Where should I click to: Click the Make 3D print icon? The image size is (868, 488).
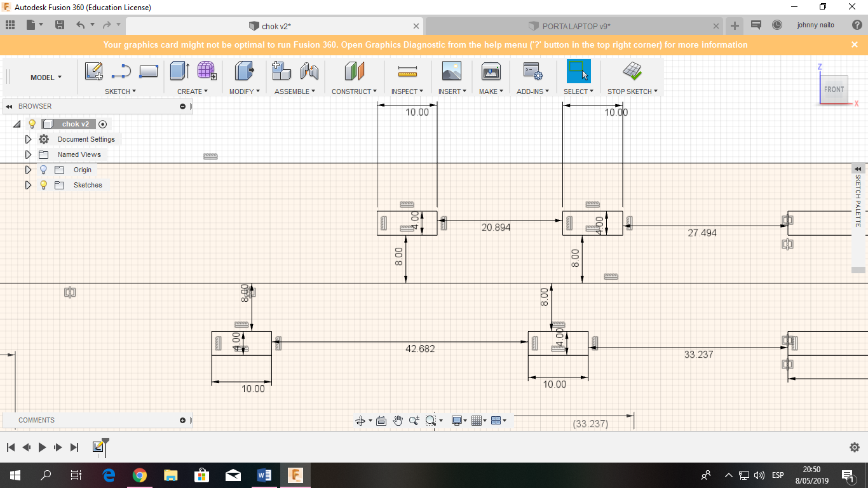[x=491, y=71]
